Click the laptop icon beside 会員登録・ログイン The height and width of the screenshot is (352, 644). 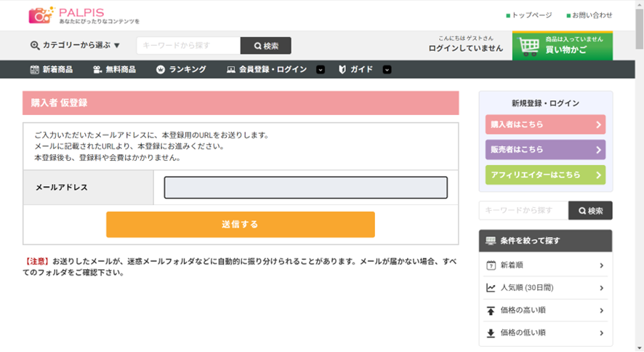click(230, 70)
